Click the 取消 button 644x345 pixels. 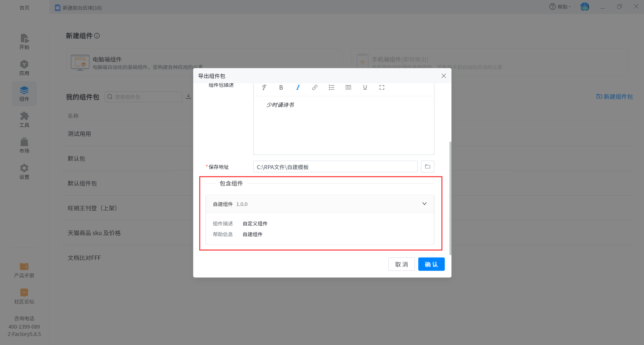401,264
